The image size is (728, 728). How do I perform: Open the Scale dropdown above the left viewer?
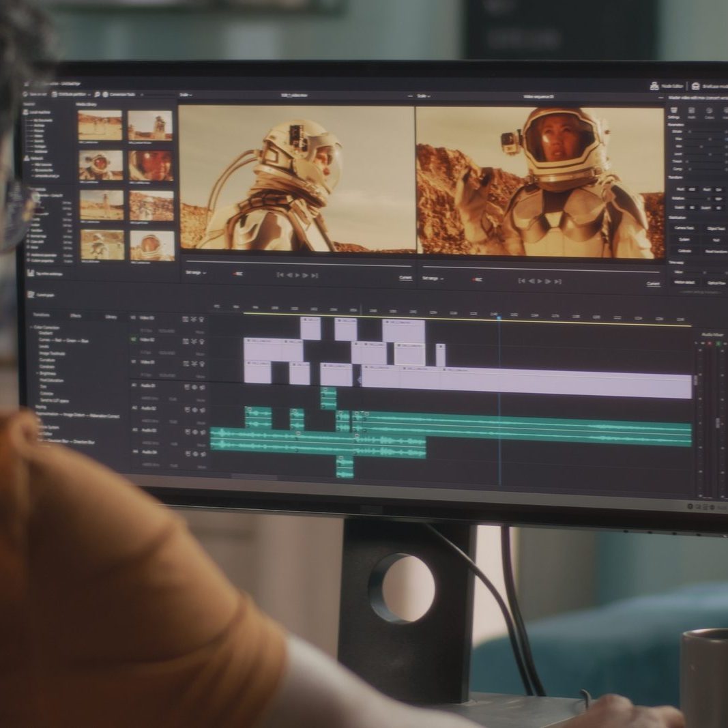pyautogui.click(x=186, y=95)
